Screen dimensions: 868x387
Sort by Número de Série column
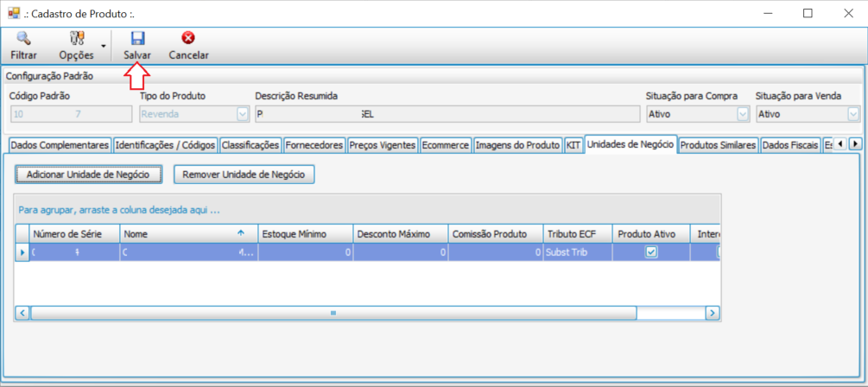coord(75,233)
